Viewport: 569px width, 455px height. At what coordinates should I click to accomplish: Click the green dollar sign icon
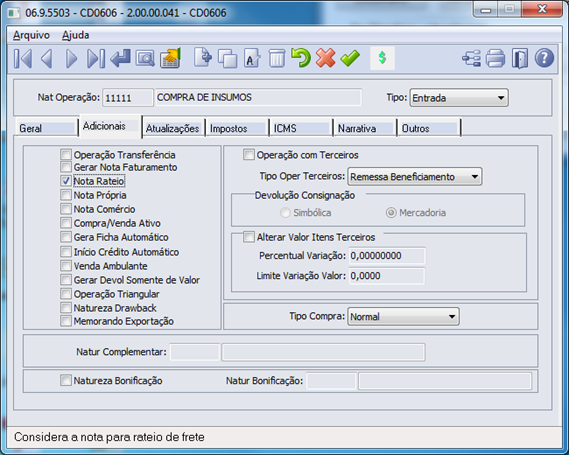coord(382,58)
